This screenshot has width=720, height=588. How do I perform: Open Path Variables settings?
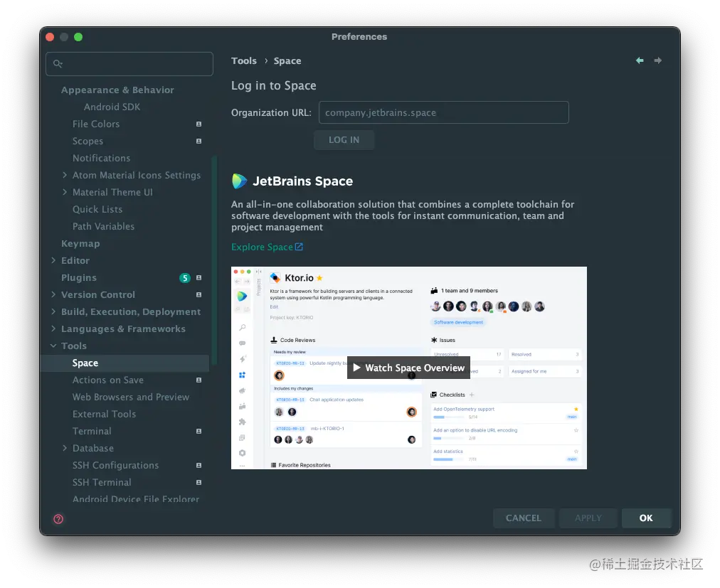103,226
